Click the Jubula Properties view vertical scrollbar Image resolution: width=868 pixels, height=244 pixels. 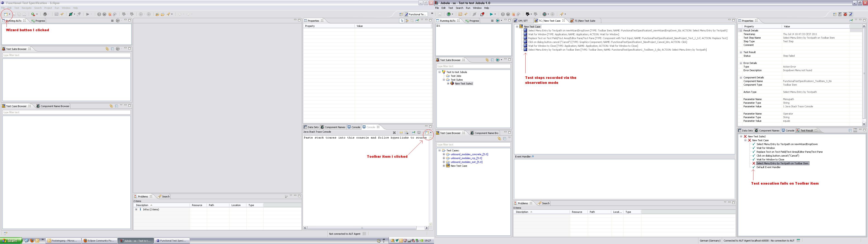coord(864,73)
